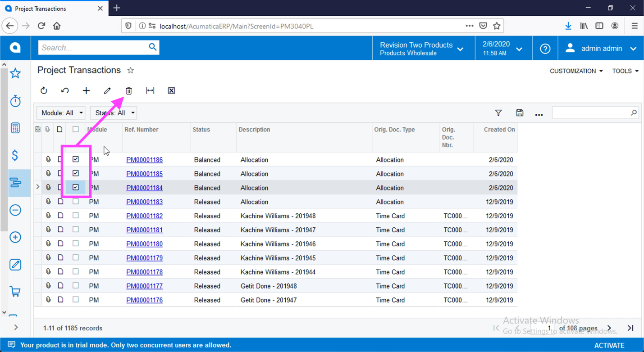Open transaction link PM00001182
Viewport: 644px width, 352px height.
(x=144, y=216)
